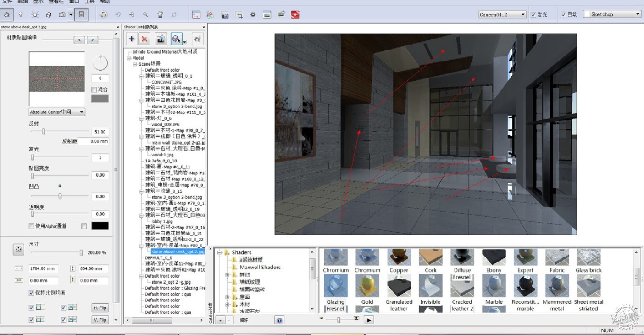This screenshot has width=644, height=335.
Task: Select Infinite Ground Material tree row
Action: coord(165,52)
